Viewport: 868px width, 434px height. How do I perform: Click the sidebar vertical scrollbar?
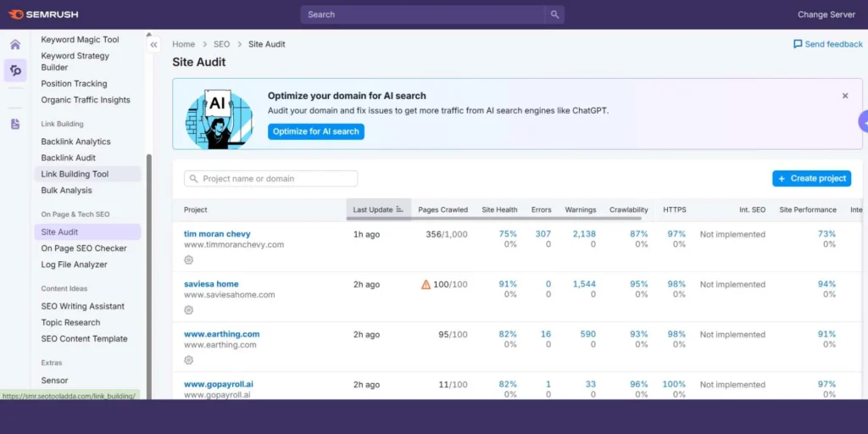[150, 271]
